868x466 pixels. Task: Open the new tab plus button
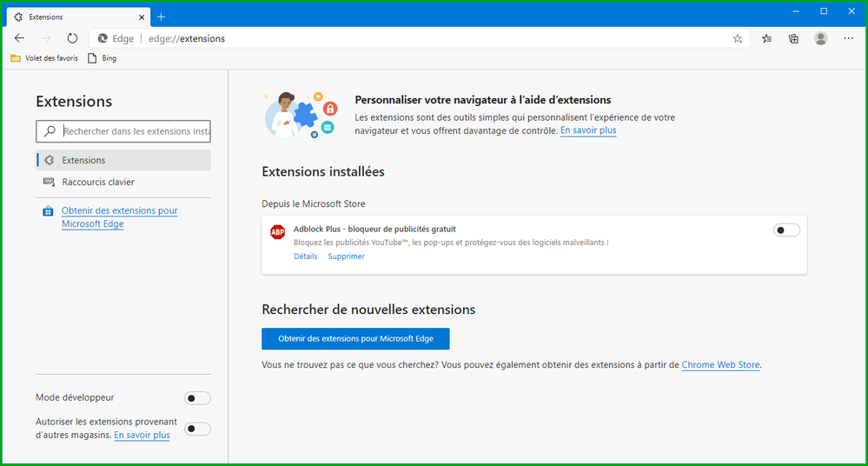(x=161, y=17)
